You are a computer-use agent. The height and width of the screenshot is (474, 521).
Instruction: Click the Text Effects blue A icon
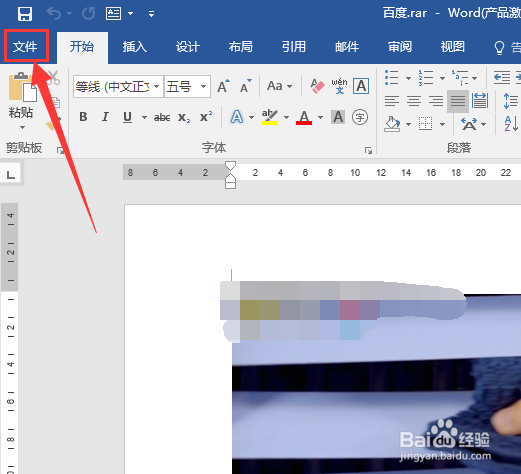(237, 117)
